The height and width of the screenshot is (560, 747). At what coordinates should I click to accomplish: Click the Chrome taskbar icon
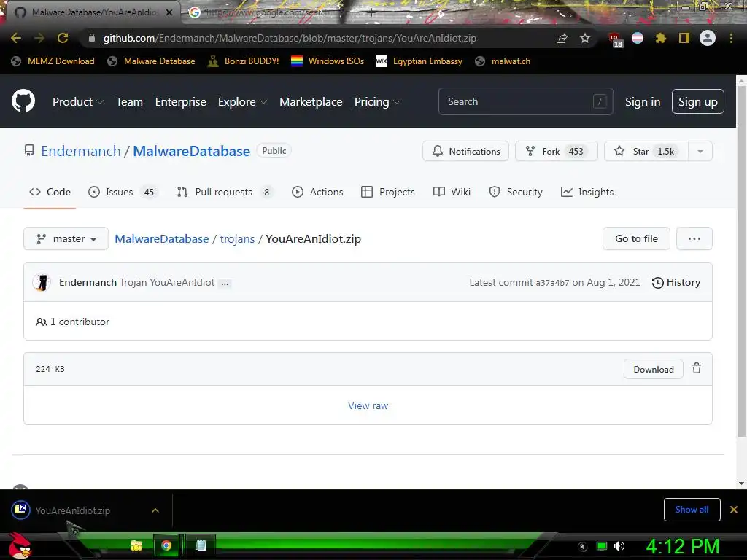166,545
